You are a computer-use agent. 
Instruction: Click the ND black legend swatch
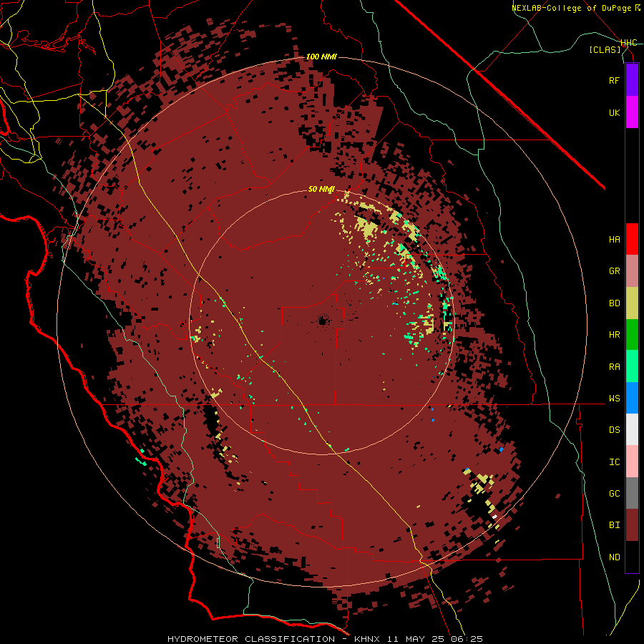632,557
